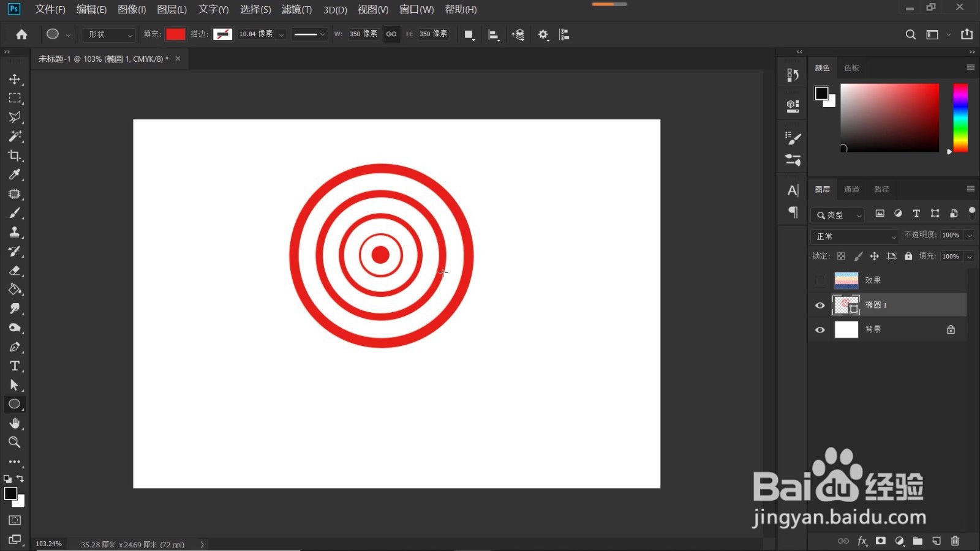Select the Rectangular Marquee tool

pos(15,98)
